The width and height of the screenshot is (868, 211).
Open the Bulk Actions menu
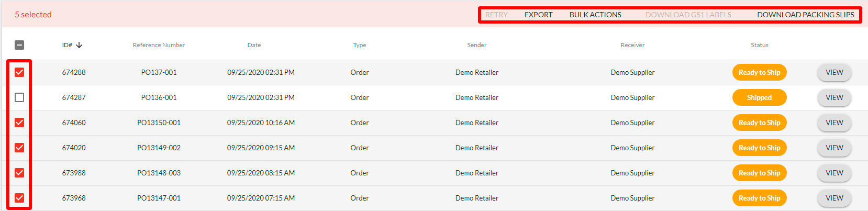click(595, 15)
